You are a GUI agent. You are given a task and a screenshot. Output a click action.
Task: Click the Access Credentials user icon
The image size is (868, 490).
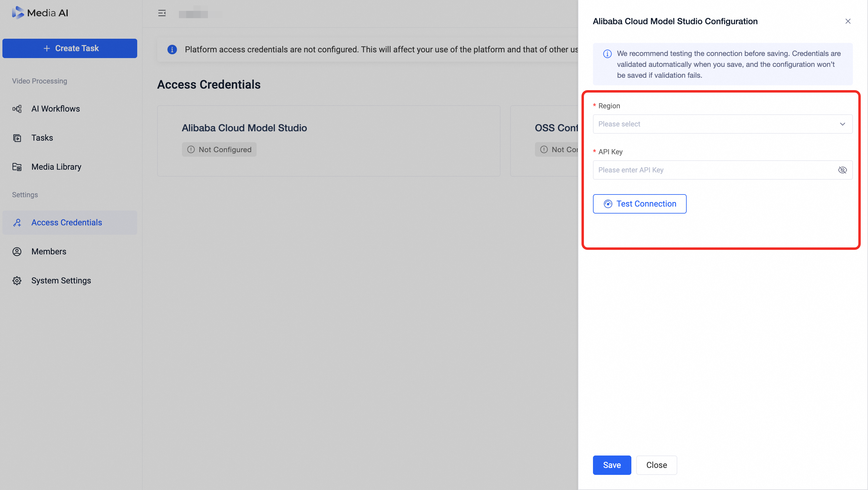[x=17, y=223]
